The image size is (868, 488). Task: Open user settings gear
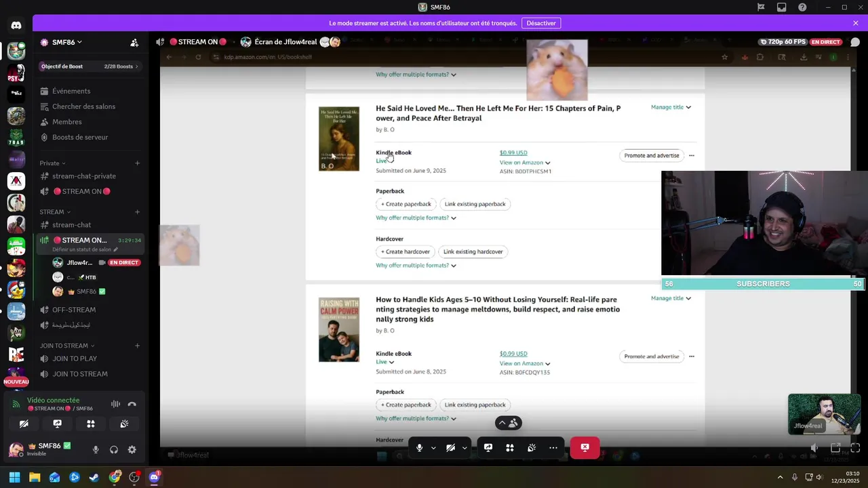coord(132,449)
